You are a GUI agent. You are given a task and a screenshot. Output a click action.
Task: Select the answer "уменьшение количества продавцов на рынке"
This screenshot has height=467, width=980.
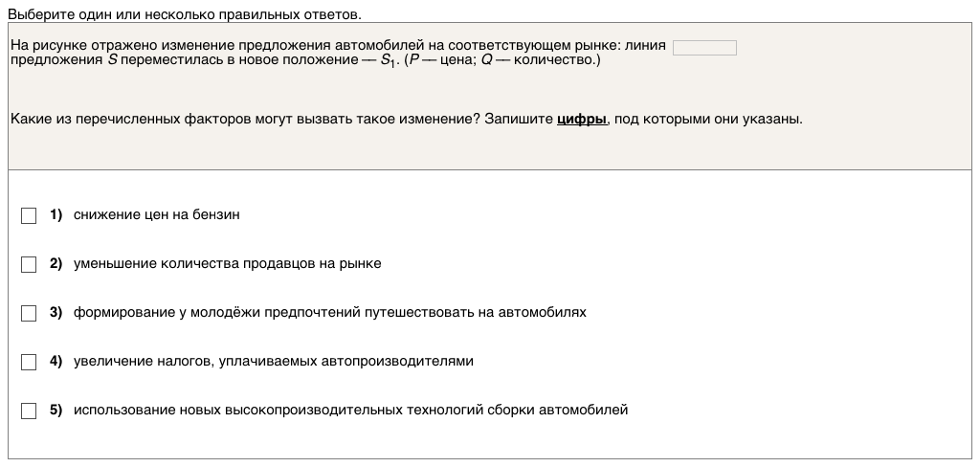click(227, 264)
